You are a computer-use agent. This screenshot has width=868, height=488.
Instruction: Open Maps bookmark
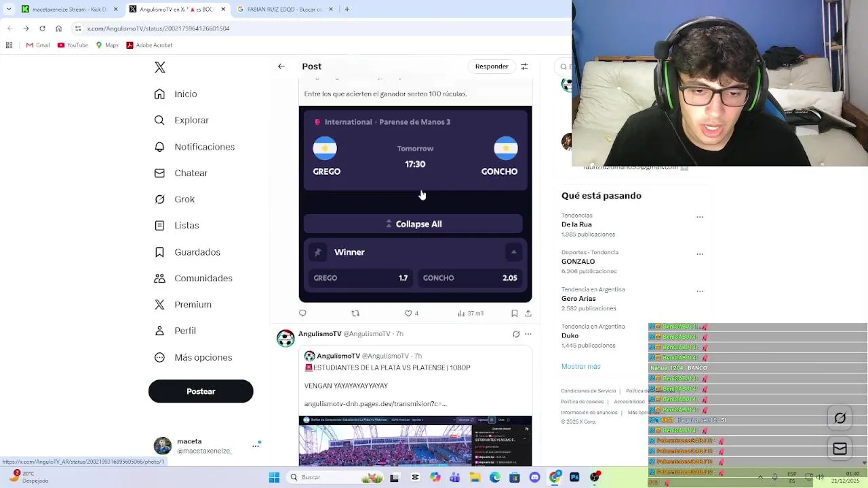point(107,45)
